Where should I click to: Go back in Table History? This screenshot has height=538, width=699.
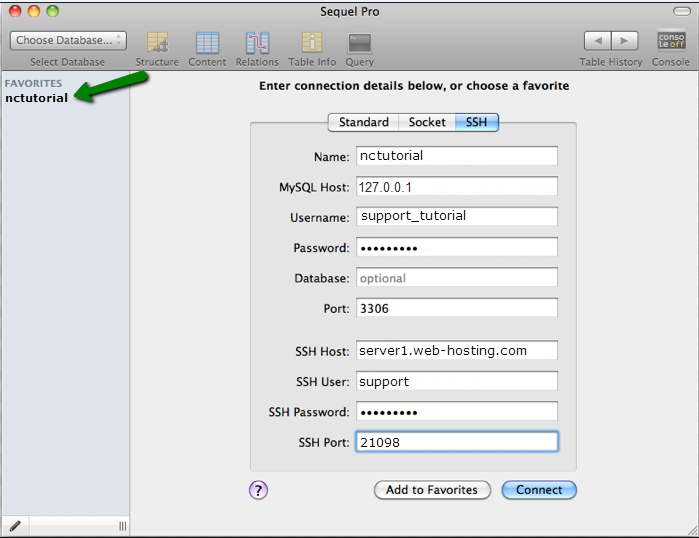pyautogui.click(x=598, y=41)
